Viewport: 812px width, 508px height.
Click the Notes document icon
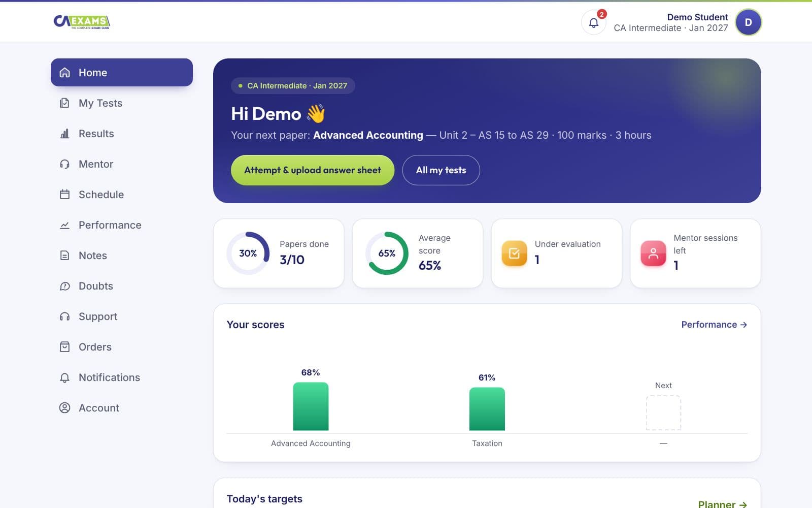pyautogui.click(x=64, y=256)
